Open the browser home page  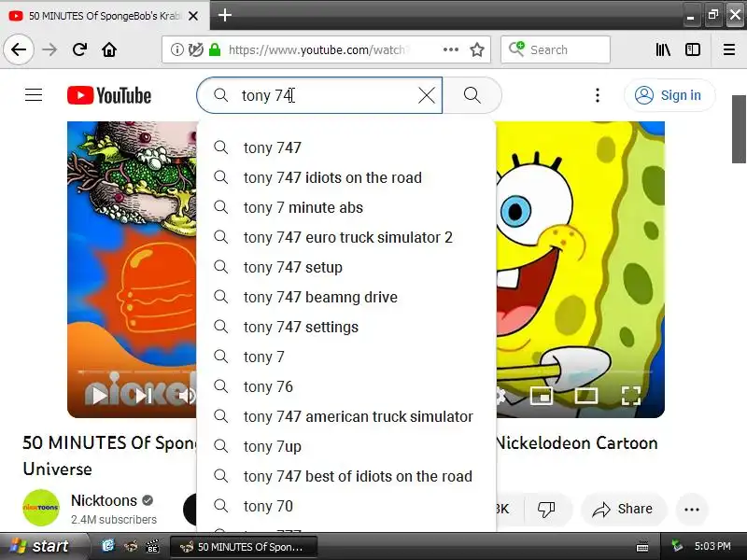coord(109,49)
